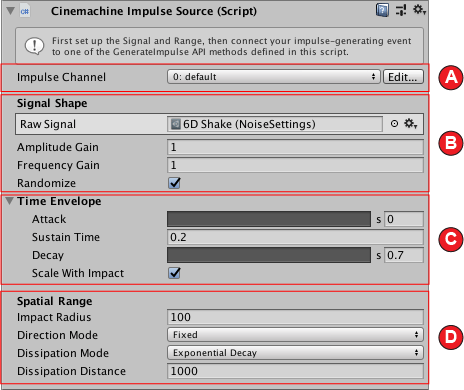This screenshot has width=464, height=390.
Task: Toggle the Scale With Impact checkbox
Action: coord(174,273)
